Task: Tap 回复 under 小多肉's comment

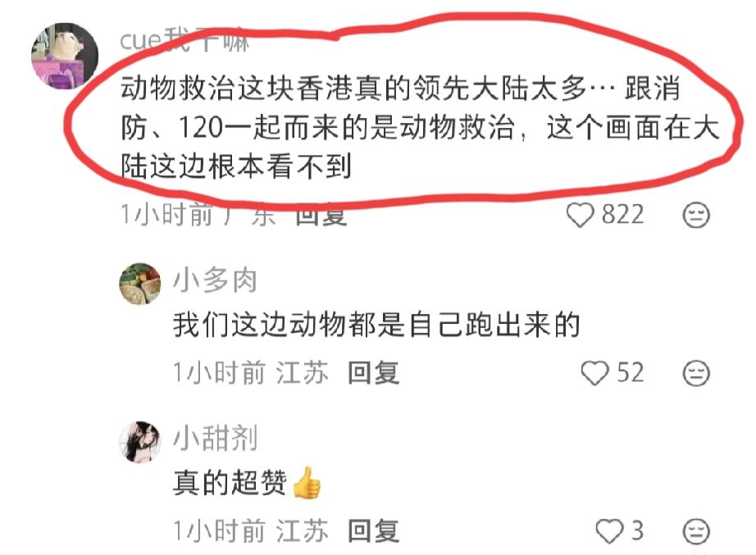Action: pyautogui.click(x=374, y=373)
